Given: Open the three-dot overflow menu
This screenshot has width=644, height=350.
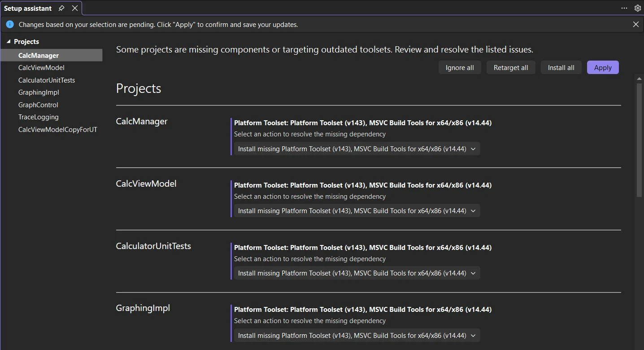Looking at the screenshot, I should [624, 8].
